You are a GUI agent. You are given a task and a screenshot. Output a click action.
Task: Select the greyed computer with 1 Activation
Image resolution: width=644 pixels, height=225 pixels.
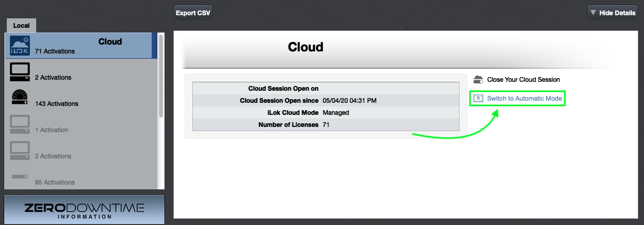click(20, 125)
